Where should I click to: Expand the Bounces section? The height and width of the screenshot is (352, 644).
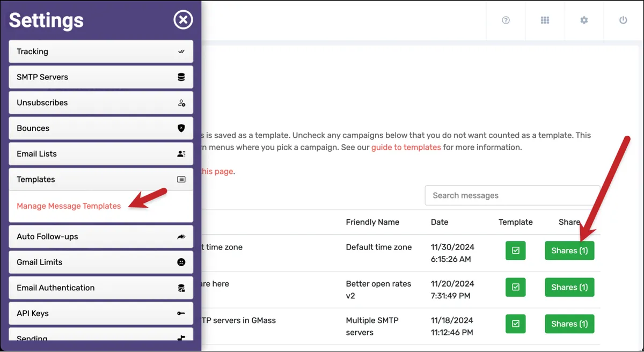coord(101,128)
